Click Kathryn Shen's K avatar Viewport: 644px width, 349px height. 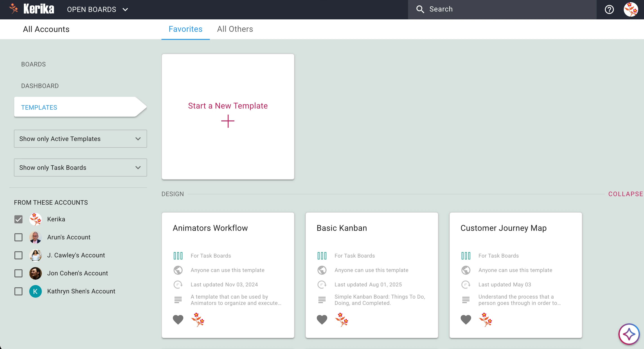(35, 291)
